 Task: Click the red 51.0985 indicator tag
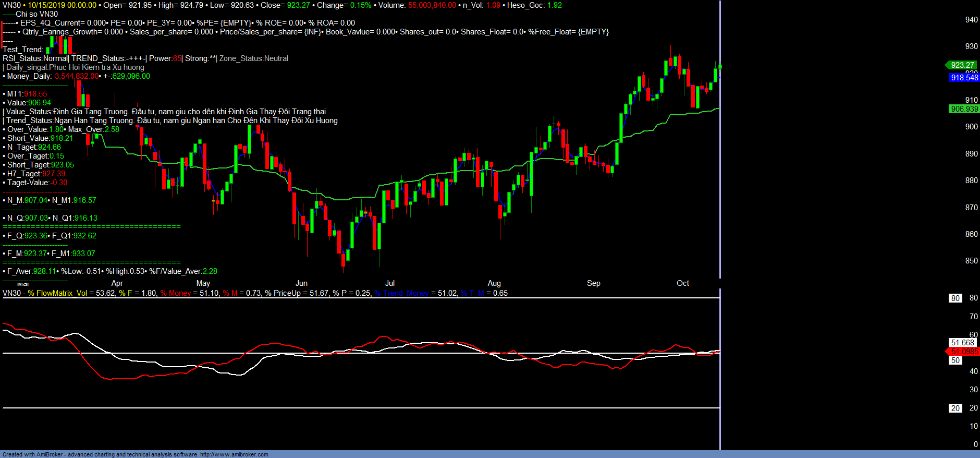coord(964,352)
